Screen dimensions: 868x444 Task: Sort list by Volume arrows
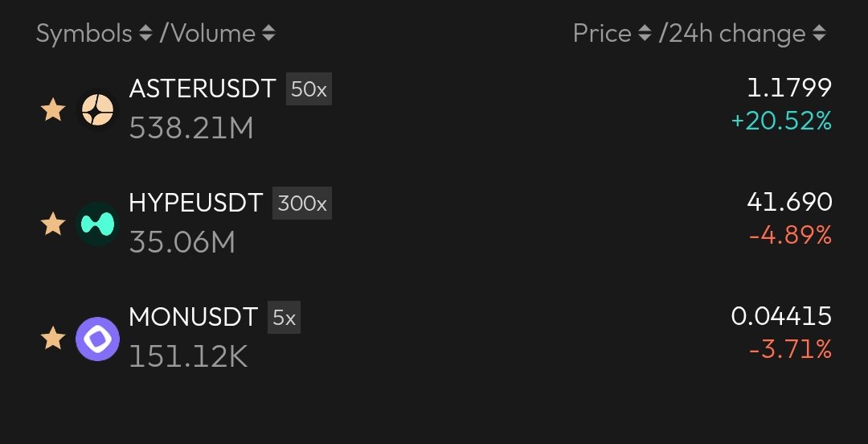[x=269, y=34]
